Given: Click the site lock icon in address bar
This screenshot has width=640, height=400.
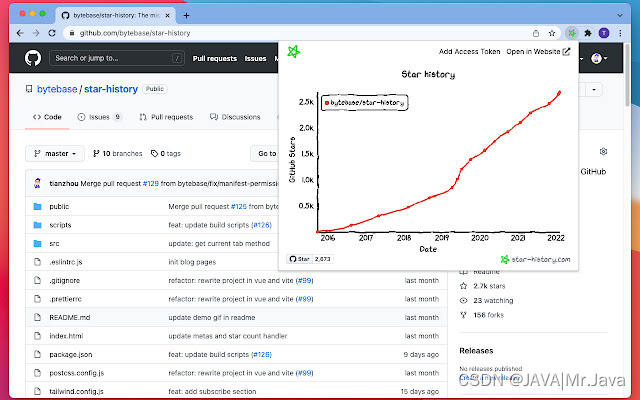Looking at the screenshot, I should (72, 33).
